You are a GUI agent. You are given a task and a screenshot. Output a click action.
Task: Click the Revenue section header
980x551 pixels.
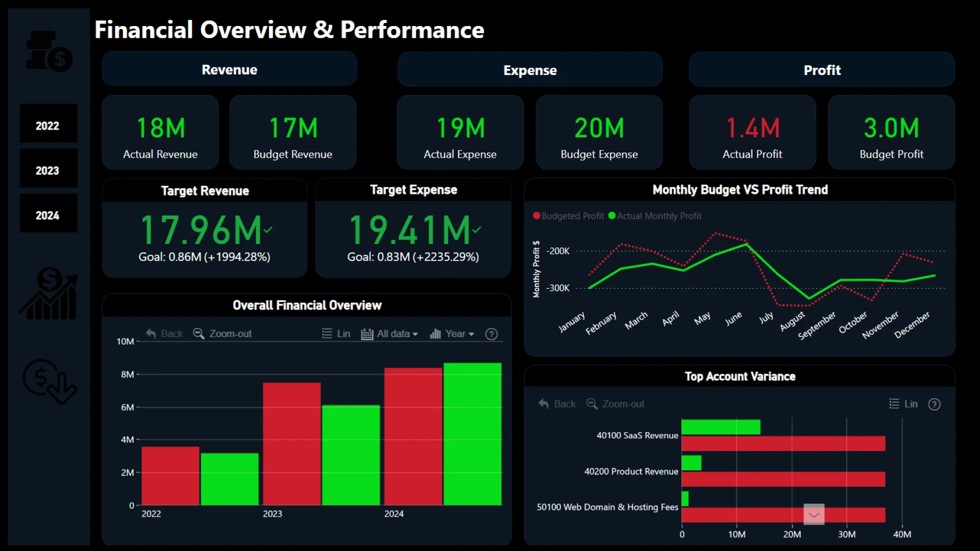tap(229, 70)
